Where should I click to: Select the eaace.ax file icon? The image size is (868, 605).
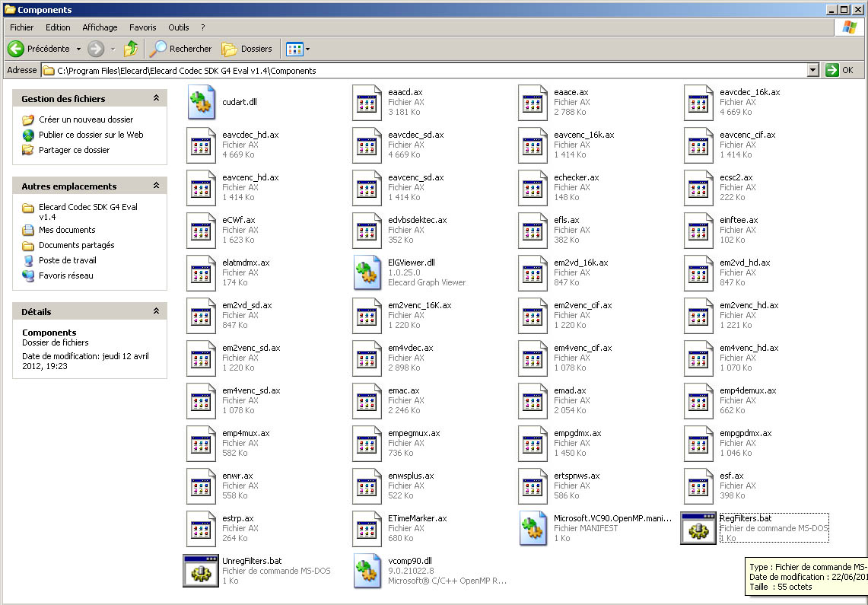click(x=533, y=102)
